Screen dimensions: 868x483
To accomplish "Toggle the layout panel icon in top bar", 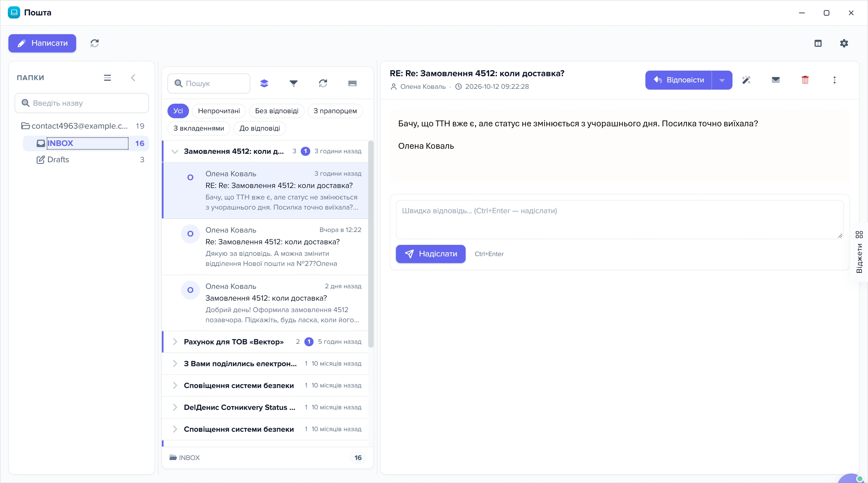I will 818,43.
